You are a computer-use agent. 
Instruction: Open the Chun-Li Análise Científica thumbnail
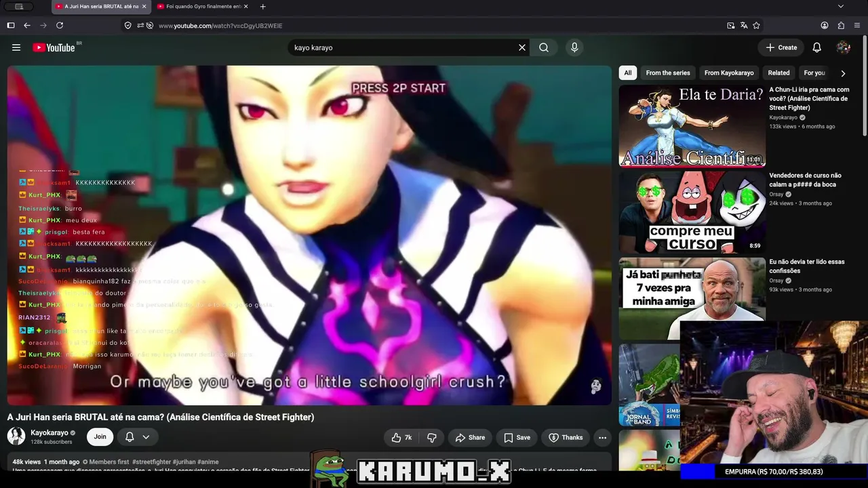point(692,125)
